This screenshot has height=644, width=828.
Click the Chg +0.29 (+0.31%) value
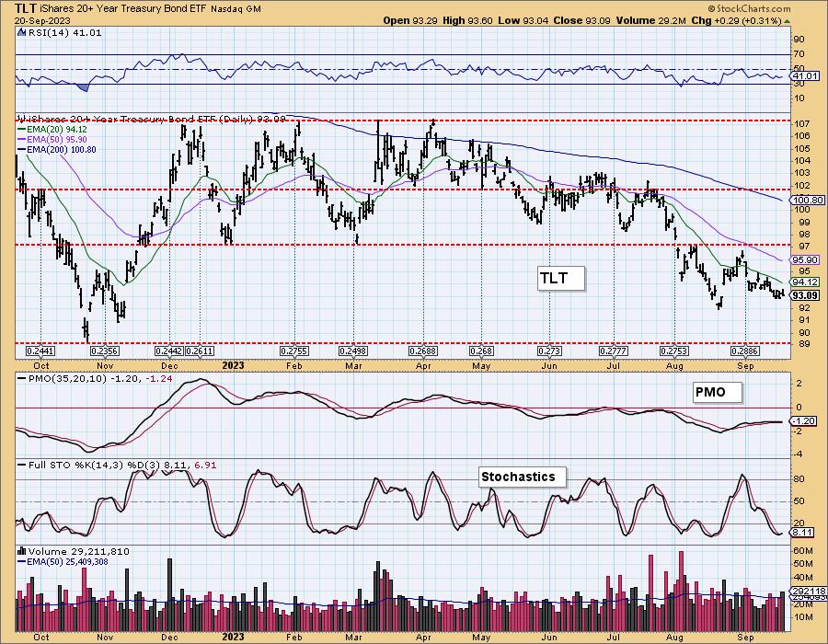click(x=736, y=20)
